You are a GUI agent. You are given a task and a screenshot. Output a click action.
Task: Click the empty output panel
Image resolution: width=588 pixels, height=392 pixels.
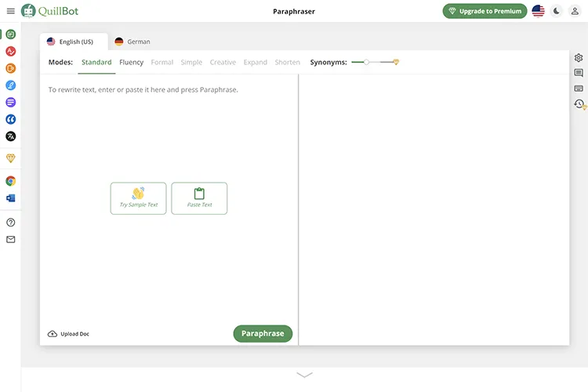tap(434, 209)
